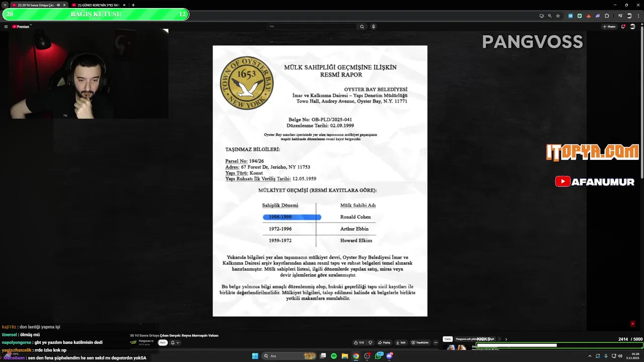Viewport: 644px width, 362px height.
Task: Bookmark this page with the star icon
Action: [x=558, y=16]
